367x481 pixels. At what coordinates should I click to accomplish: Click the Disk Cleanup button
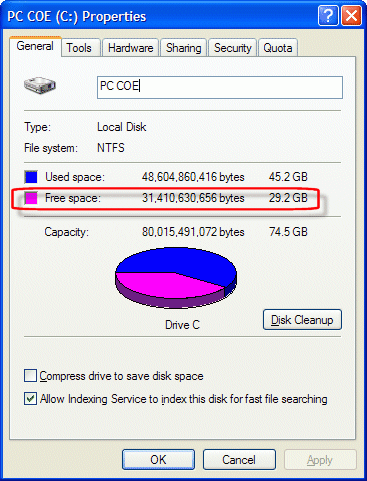click(302, 320)
